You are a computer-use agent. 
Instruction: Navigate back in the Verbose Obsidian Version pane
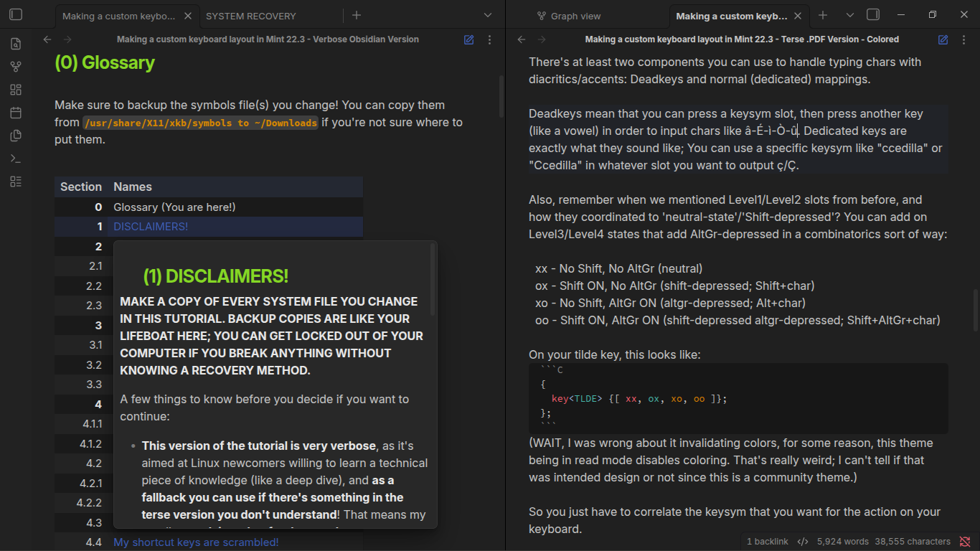[47, 40]
